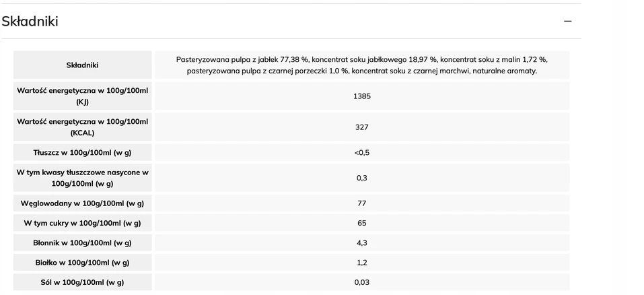Click the ingredients list text cell
The image size is (644, 295).
click(x=362, y=65)
